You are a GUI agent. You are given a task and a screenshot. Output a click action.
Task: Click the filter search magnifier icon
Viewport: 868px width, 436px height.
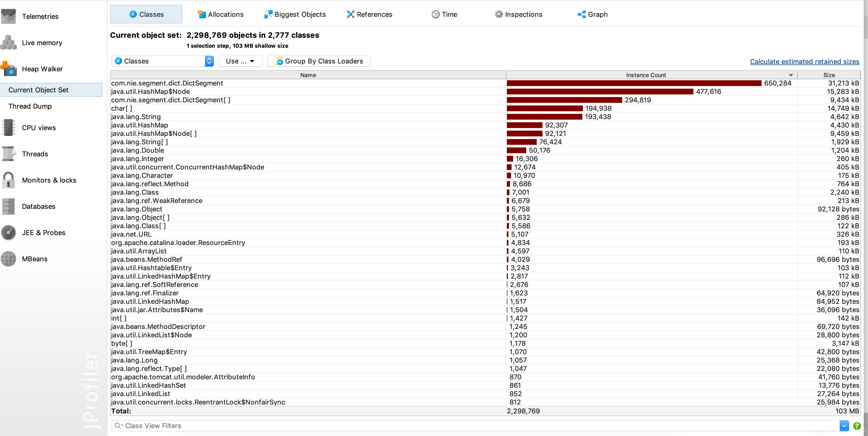[119, 426]
